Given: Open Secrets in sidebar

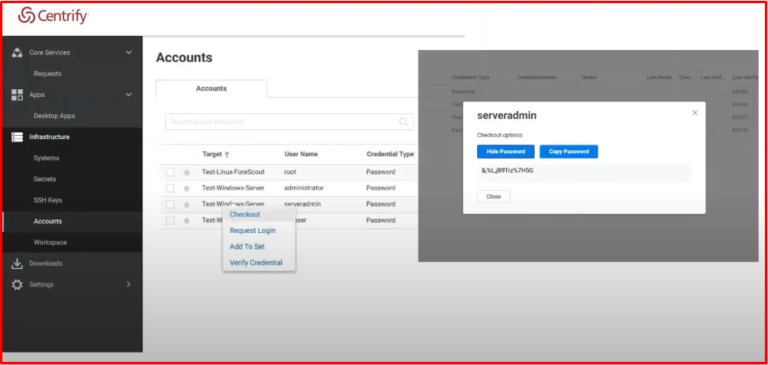Looking at the screenshot, I should (x=45, y=179).
